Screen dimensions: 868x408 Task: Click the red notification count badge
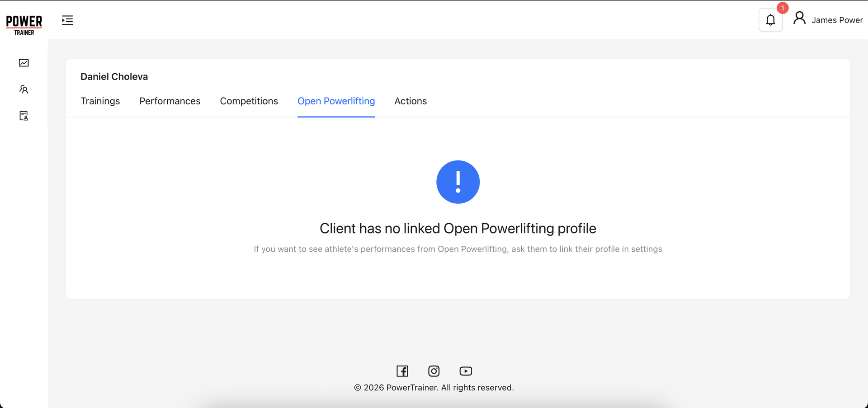783,8
